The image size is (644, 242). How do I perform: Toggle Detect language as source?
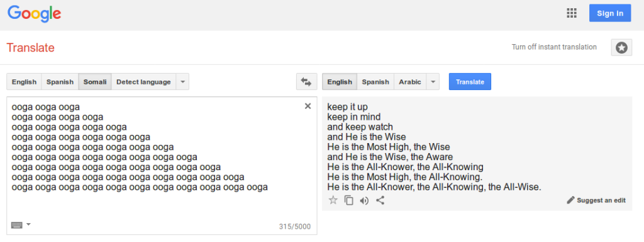(143, 82)
